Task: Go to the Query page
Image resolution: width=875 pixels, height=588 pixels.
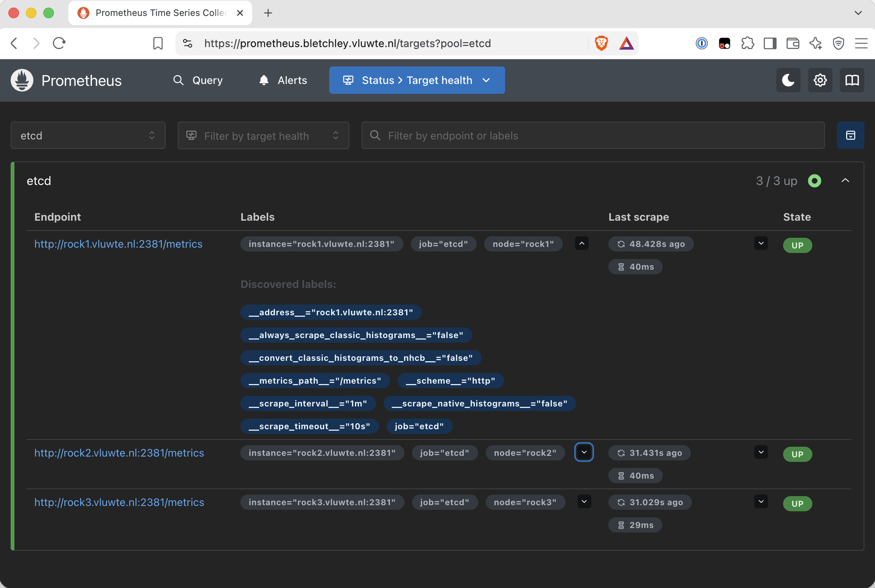Action: [x=198, y=80]
